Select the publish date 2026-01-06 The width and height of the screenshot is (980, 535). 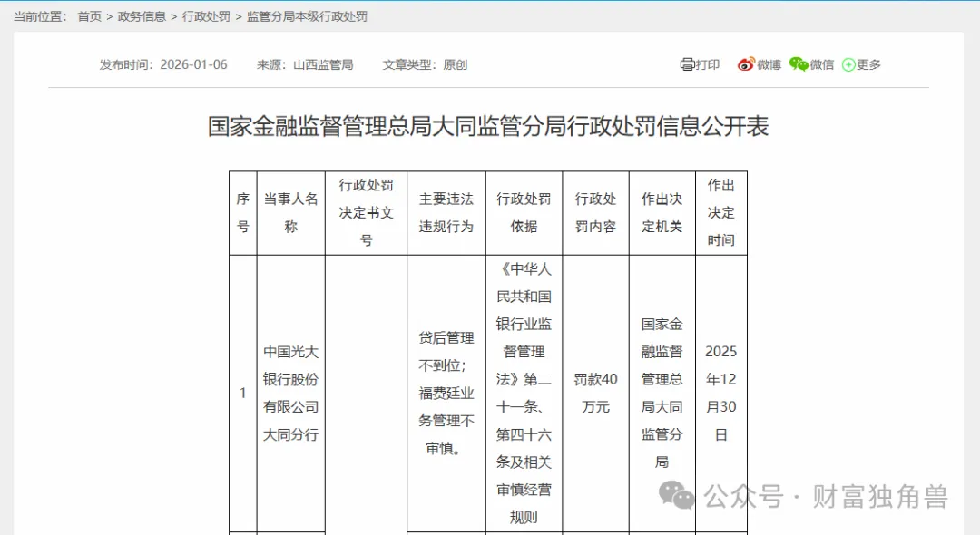pyautogui.click(x=194, y=65)
